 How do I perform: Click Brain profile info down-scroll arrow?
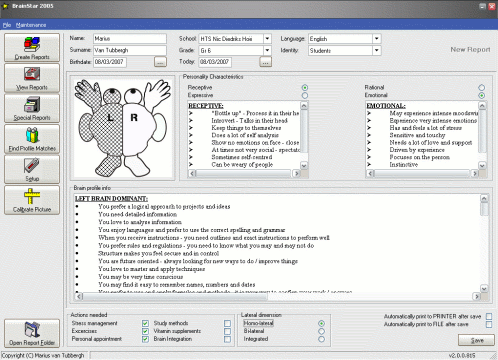click(484, 288)
